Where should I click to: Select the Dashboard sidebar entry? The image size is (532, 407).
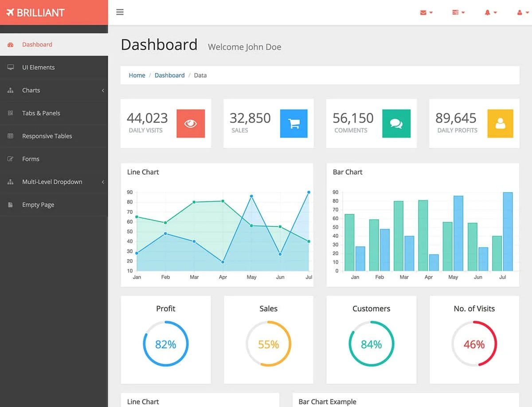pyautogui.click(x=37, y=44)
